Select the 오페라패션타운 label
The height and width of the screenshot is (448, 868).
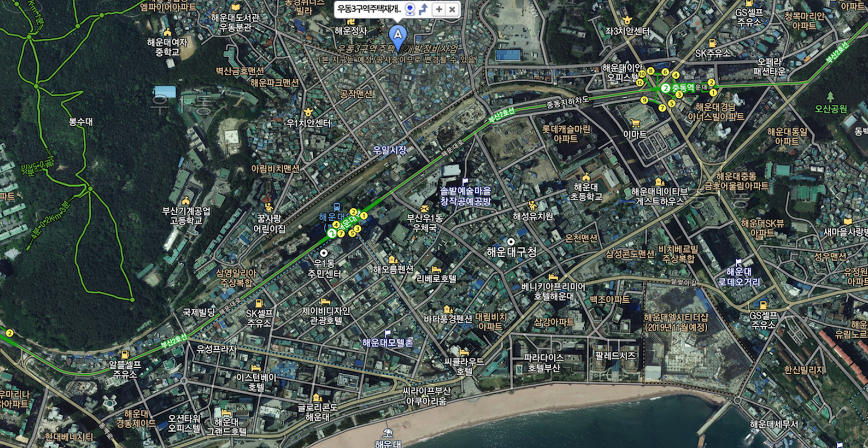[x=769, y=67]
